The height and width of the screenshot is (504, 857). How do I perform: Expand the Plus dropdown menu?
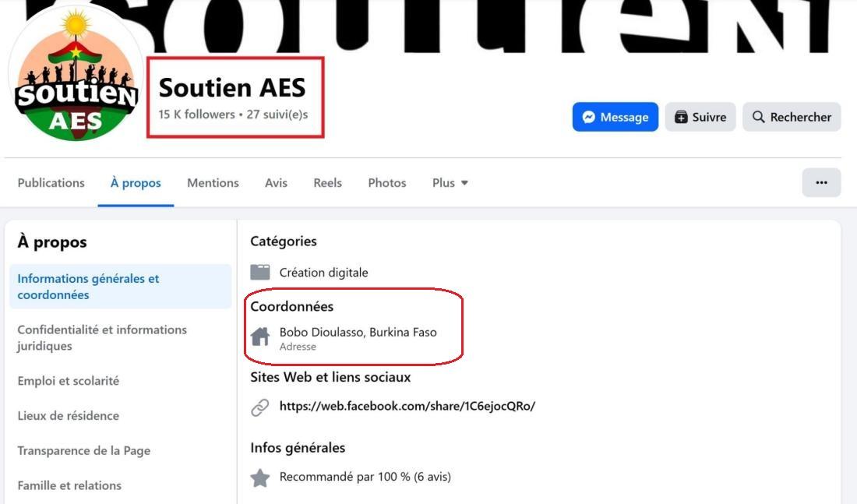(x=450, y=183)
